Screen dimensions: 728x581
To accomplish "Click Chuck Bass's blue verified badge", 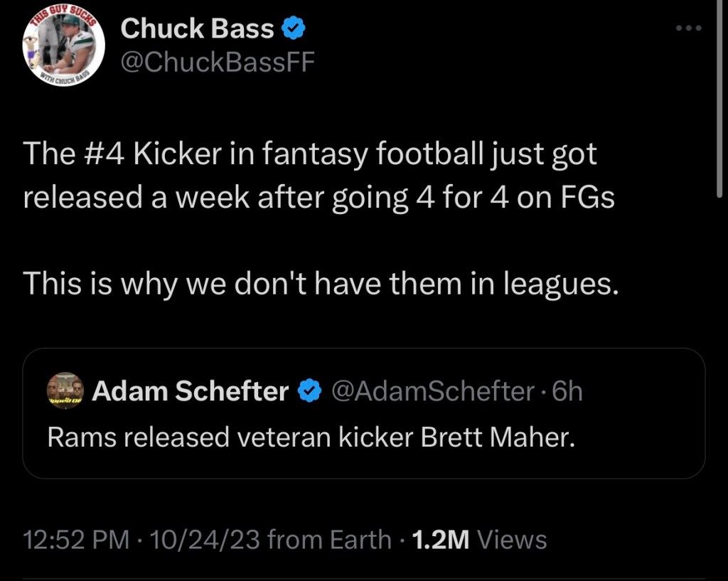I will click(x=294, y=28).
